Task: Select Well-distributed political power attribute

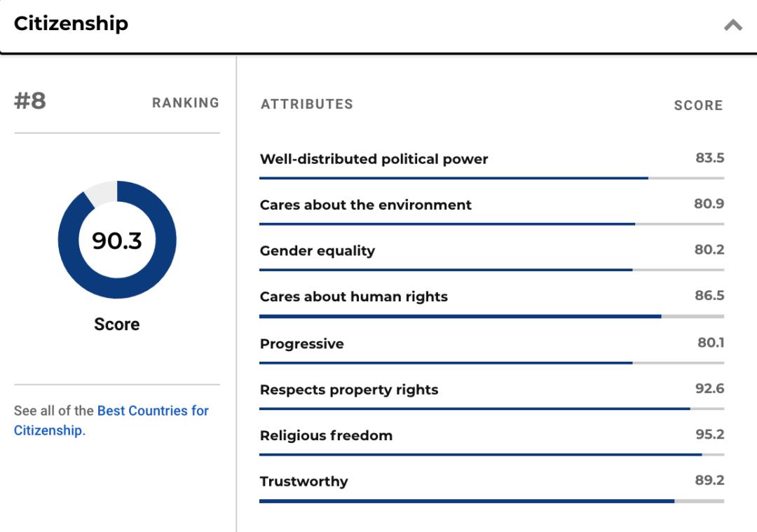Action: click(x=374, y=159)
